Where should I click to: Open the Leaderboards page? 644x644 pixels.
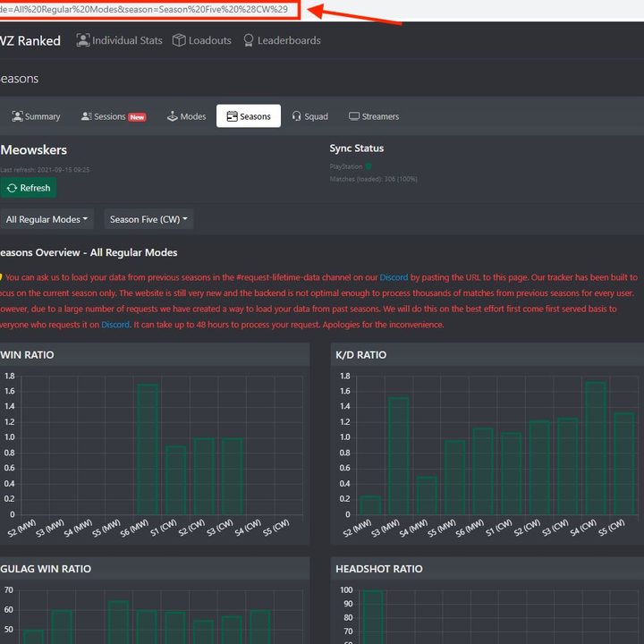(282, 40)
